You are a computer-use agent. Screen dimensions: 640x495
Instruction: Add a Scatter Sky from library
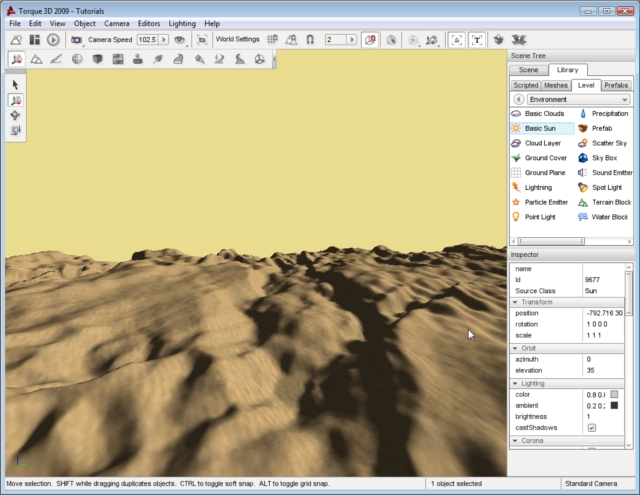tap(609, 143)
